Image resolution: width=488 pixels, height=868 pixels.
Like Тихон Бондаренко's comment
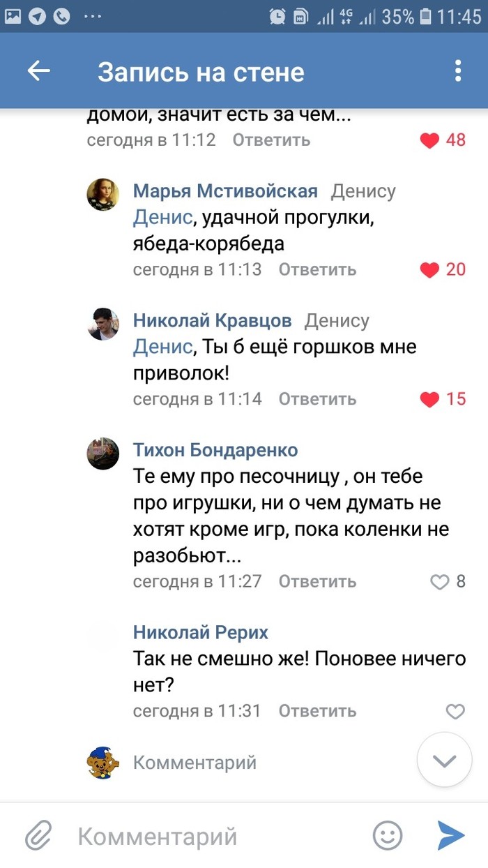pyautogui.click(x=440, y=582)
